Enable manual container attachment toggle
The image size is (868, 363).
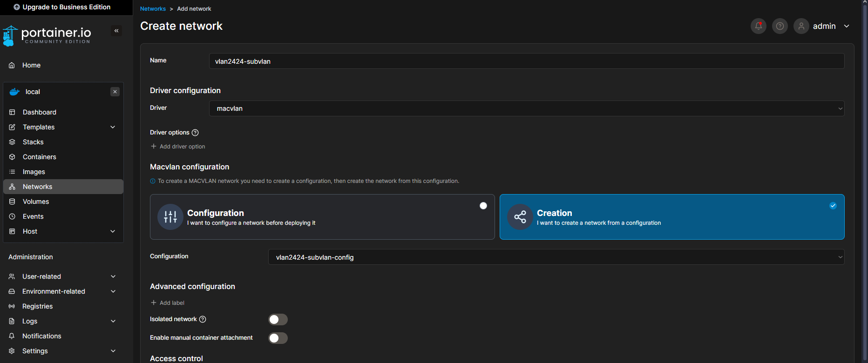tap(278, 338)
